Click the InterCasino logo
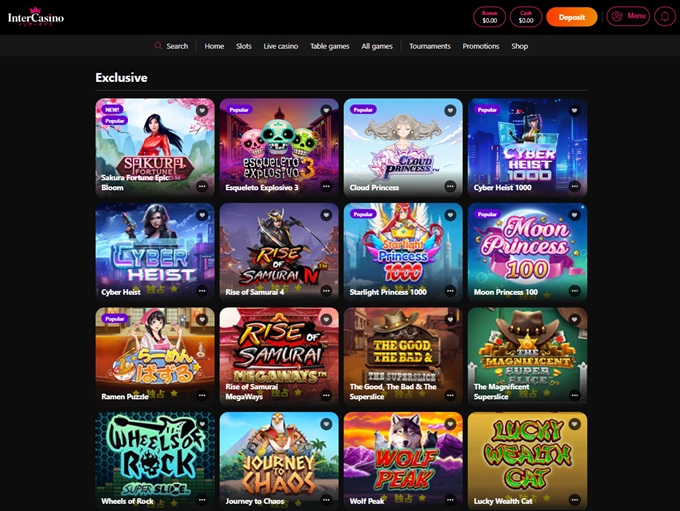Viewport: 680px width, 511px height. [x=36, y=17]
